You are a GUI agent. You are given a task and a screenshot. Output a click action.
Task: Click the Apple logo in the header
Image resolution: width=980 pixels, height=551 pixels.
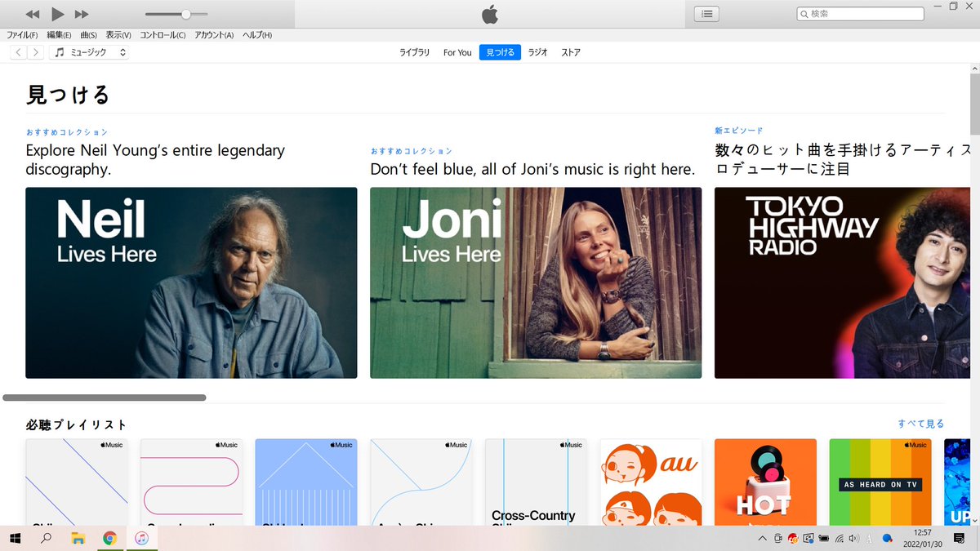coord(489,14)
